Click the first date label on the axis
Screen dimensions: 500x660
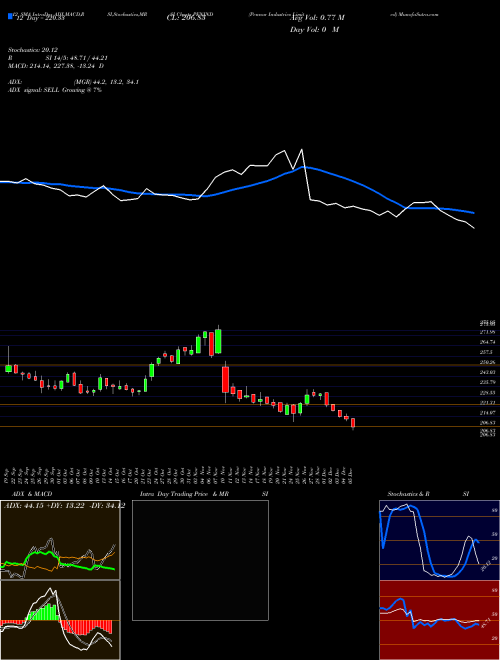(8, 475)
